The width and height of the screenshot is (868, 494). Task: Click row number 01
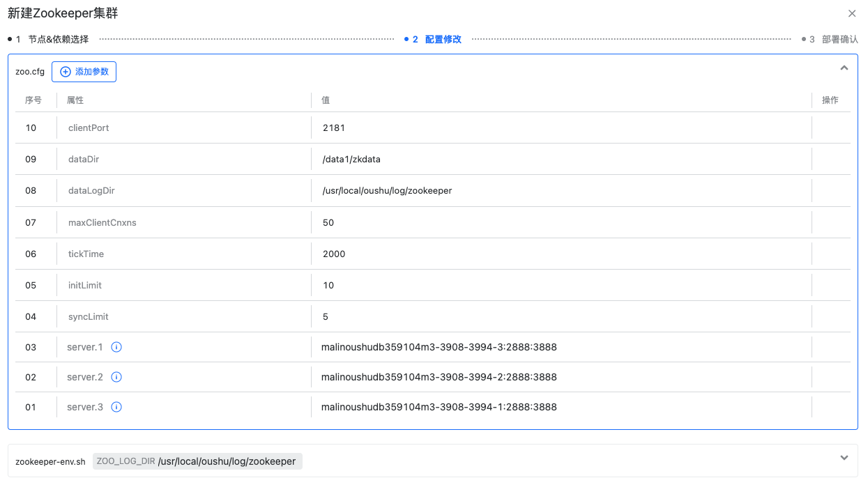click(x=31, y=407)
